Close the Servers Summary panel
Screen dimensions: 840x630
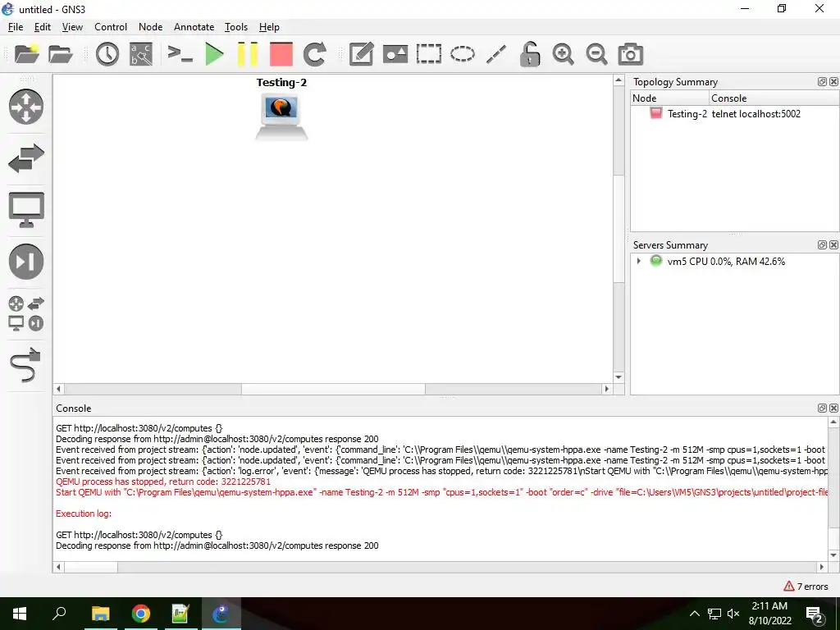coord(833,244)
